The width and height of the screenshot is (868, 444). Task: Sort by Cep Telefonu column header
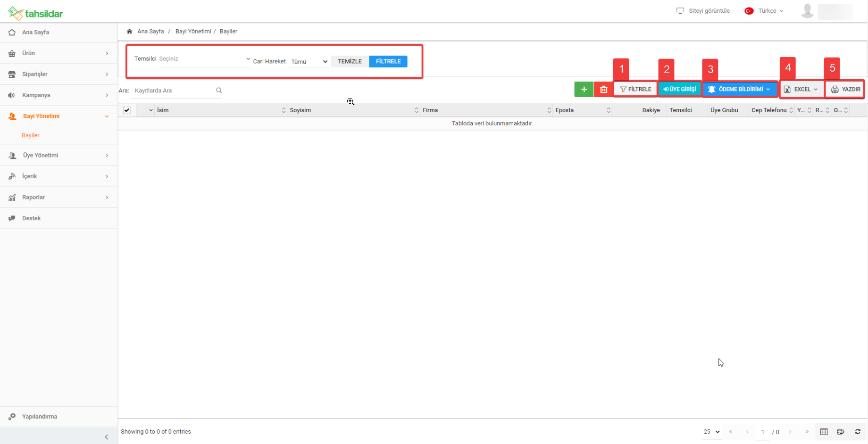coord(772,110)
